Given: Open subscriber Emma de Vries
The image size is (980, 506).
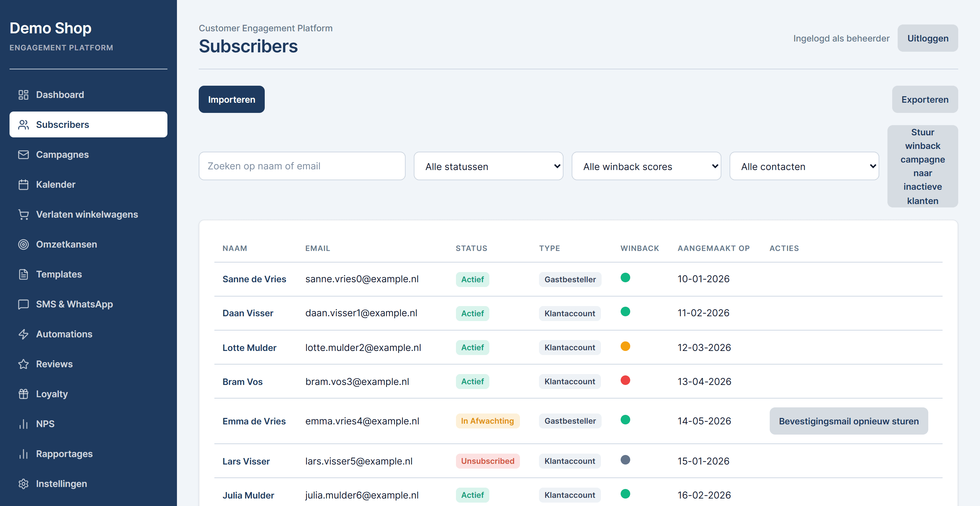Looking at the screenshot, I should pyautogui.click(x=254, y=421).
